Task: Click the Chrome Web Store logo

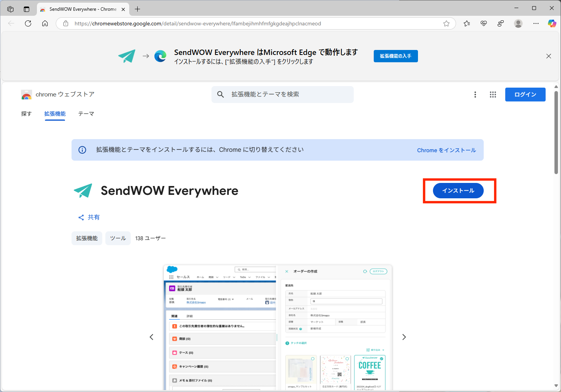Action: [x=27, y=95]
